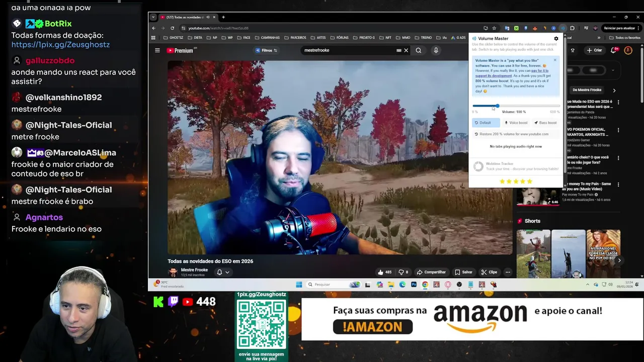Viewport: 644px width, 362px height.
Task: Open the tab search dropdown arrow
Action: click(154, 17)
